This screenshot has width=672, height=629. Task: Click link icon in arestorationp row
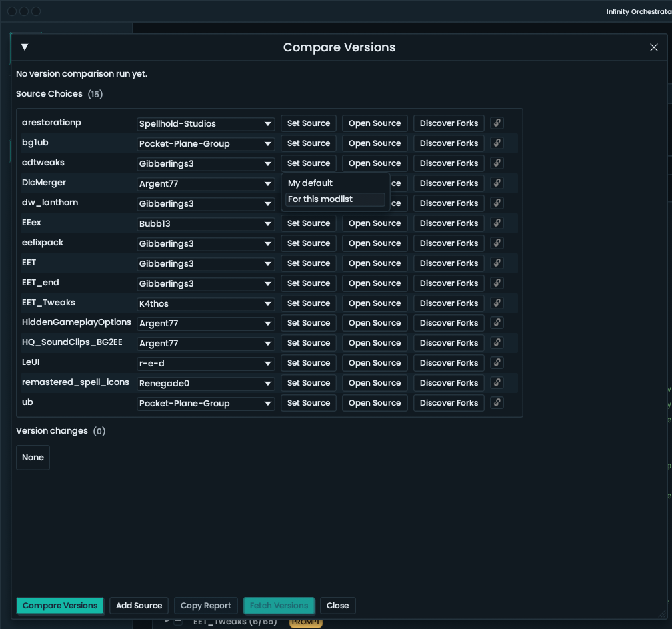497,123
